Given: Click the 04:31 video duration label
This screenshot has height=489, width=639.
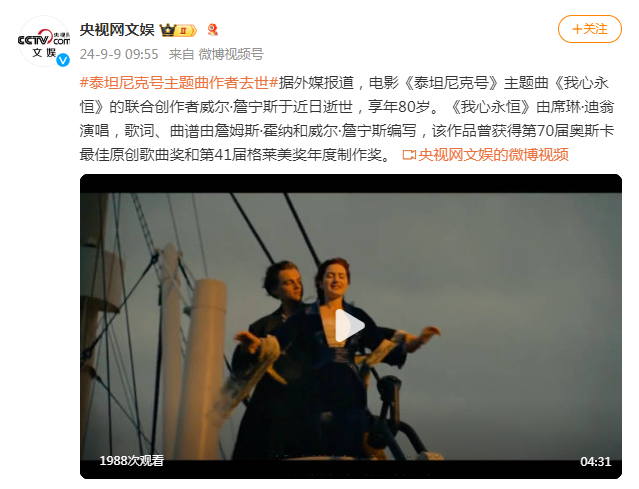Looking at the screenshot, I should [595, 461].
